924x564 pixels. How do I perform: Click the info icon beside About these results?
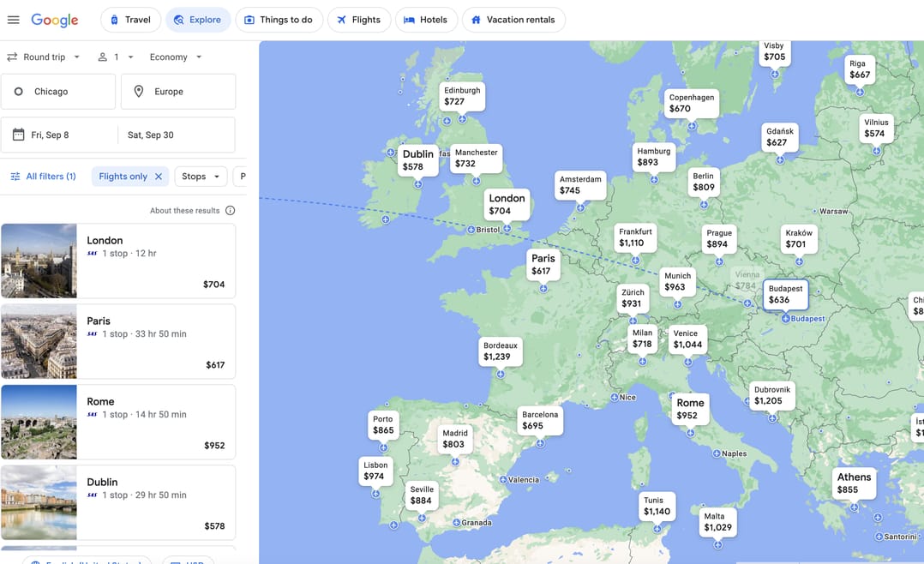(230, 211)
